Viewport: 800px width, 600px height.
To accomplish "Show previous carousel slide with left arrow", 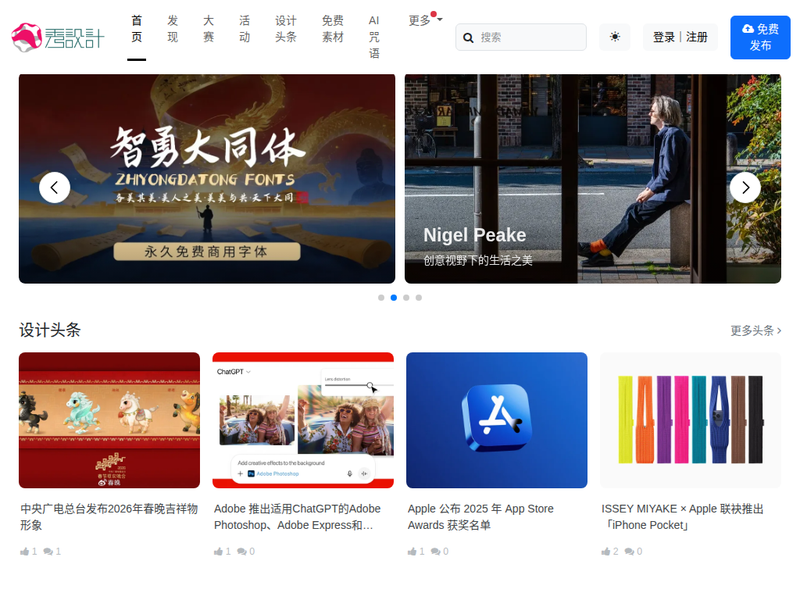I will click(x=54, y=187).
